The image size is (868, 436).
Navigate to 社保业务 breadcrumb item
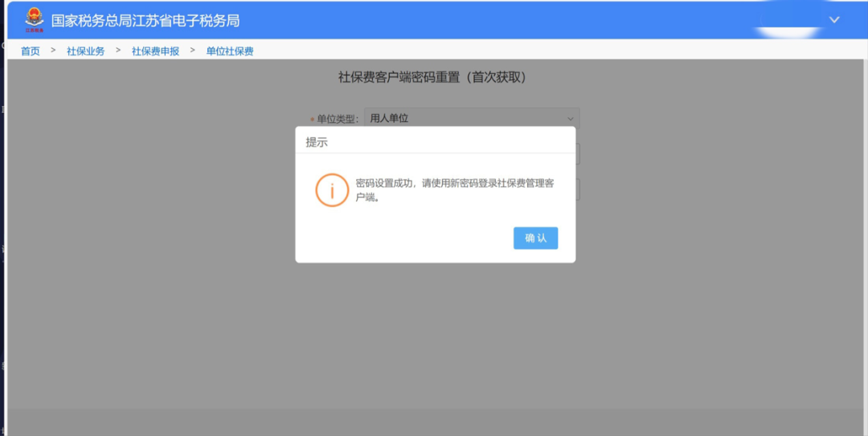coord(85,51)
